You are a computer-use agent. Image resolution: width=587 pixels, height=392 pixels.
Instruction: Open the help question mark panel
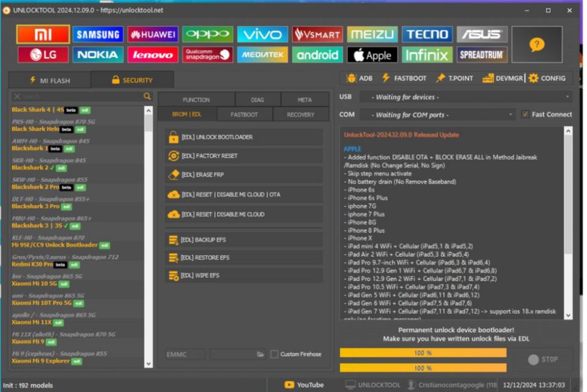[x=537, y=45]
